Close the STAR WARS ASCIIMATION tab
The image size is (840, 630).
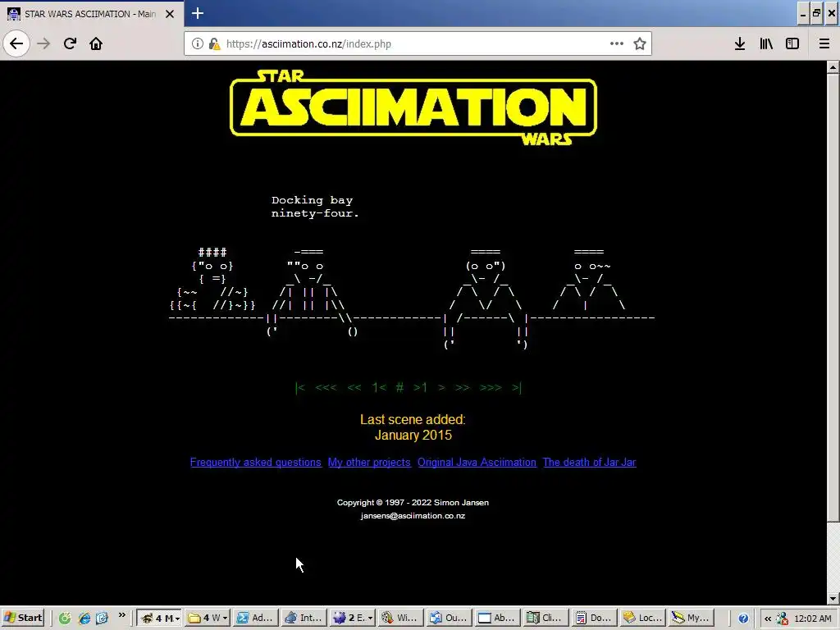170,14
